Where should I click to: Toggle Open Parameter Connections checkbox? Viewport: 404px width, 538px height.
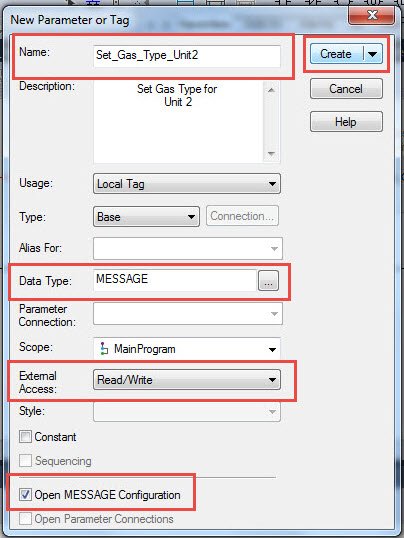click(25, 518)
